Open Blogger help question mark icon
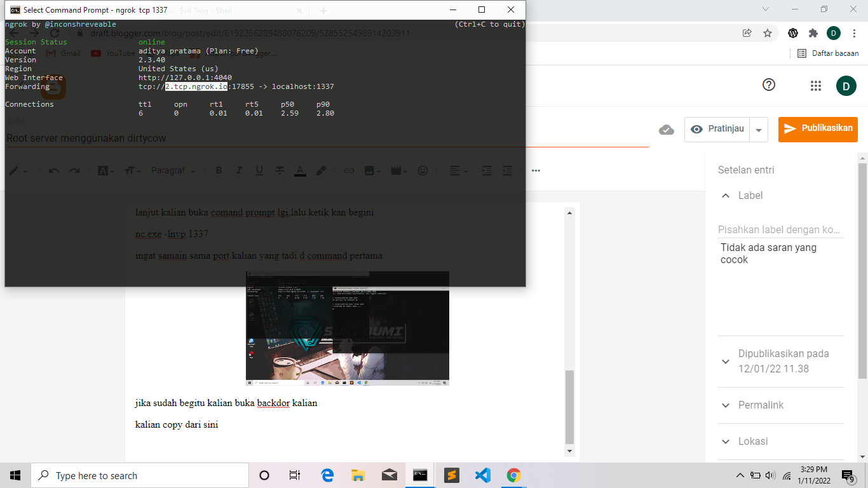The height and width of the screenshot is (488, 868). point(769,85)
